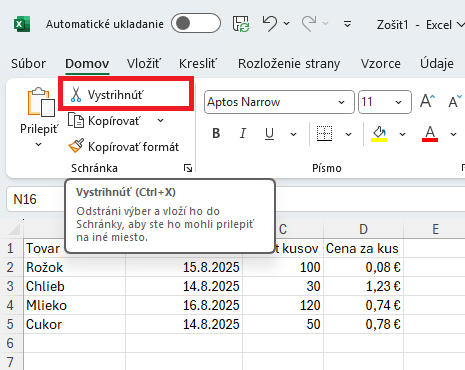
Task: Click quantity cell 30
Action: click(x=283, y=286)
